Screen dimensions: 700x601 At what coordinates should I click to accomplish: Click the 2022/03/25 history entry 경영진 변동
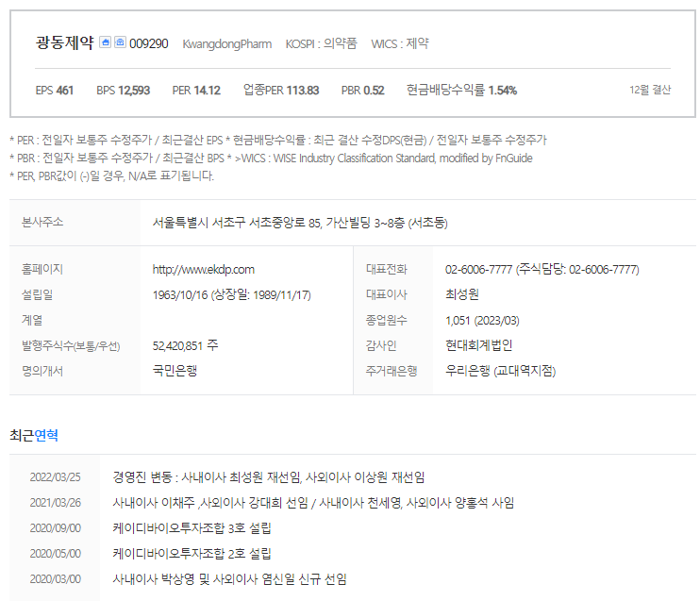(x=268, y=477)
